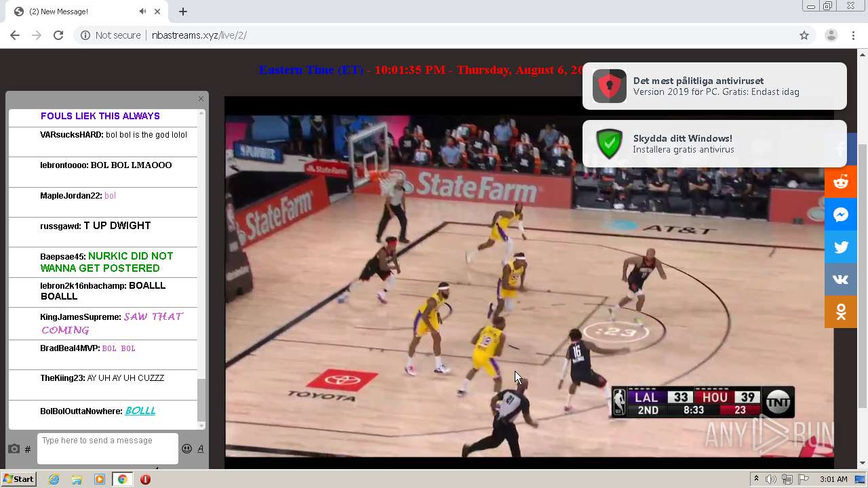Switch to Chrome in the taskbar
This screenshot has width=868, height=488.
(122, 479)
